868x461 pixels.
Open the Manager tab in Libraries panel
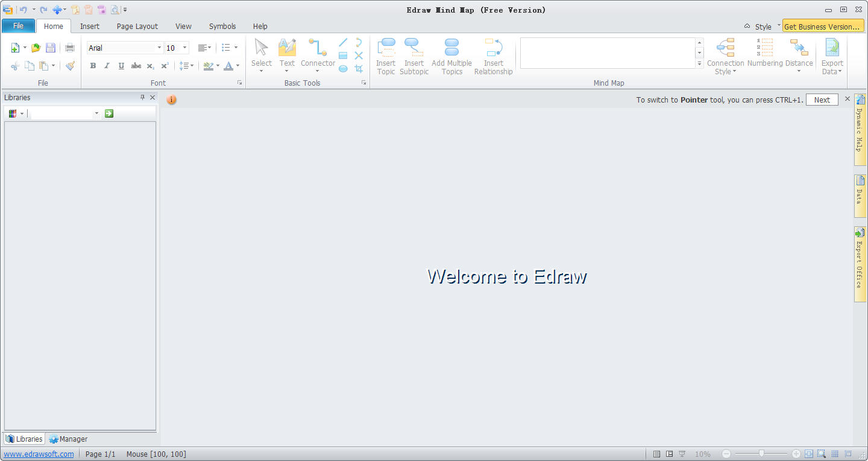[68, 439]
